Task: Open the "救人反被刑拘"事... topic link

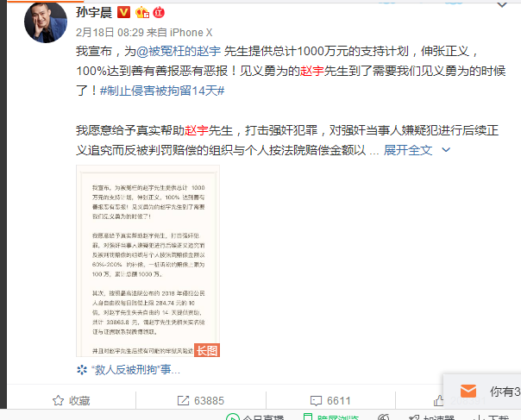Action: coord(129,369)
